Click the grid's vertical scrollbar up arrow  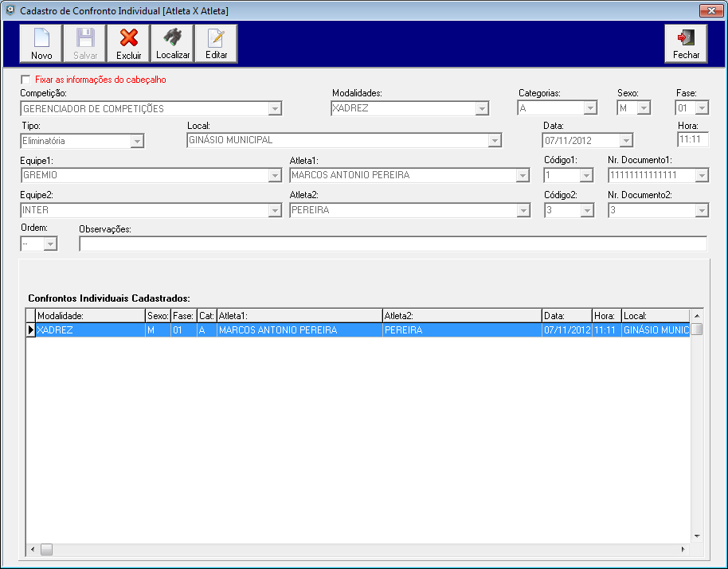[696, 316]
